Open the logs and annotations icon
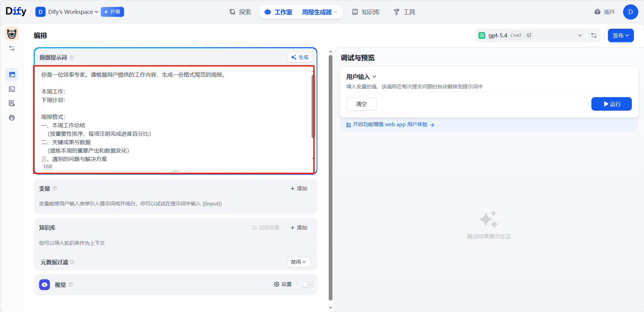This screenshot has height=312, width=644. point(12,103)
